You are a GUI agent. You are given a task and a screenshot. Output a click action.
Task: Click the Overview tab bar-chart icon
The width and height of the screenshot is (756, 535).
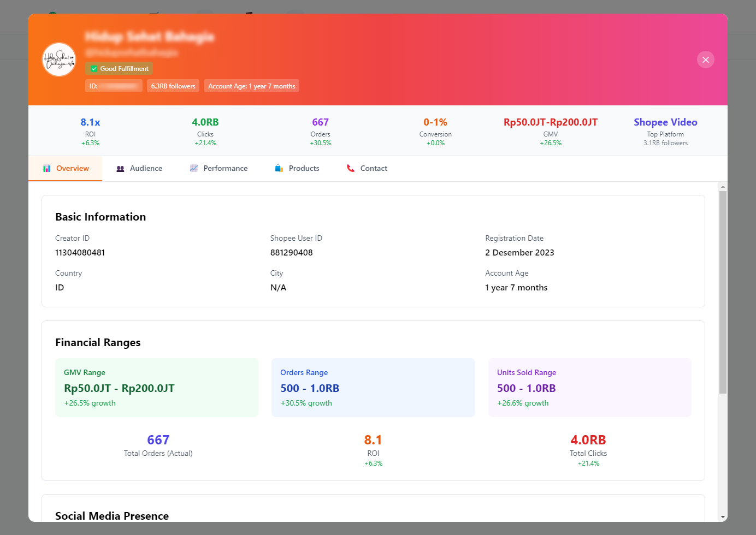pyautogui.click(x=47, y=169)
